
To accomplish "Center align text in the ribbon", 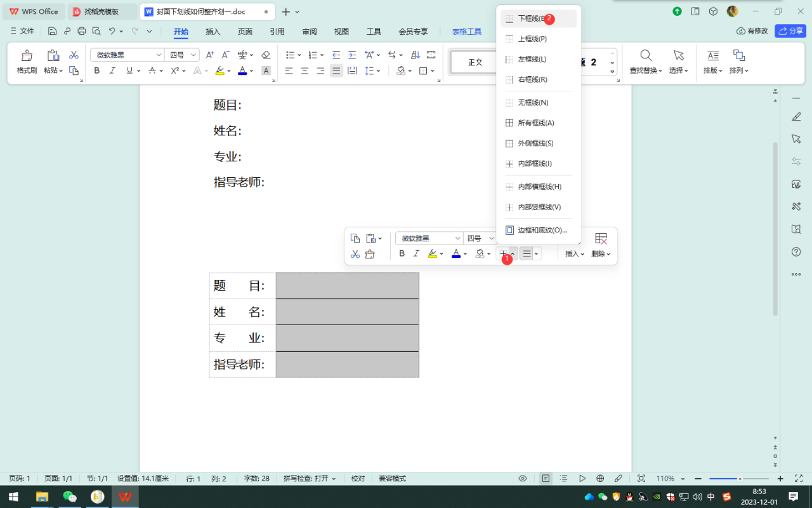I will (305, 71).
